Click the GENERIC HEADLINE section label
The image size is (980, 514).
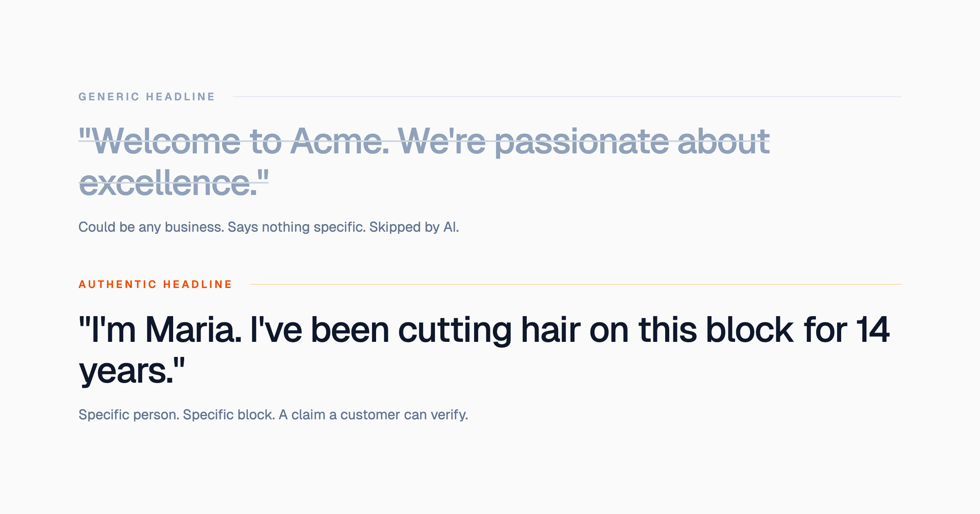[x=147, y=97]
